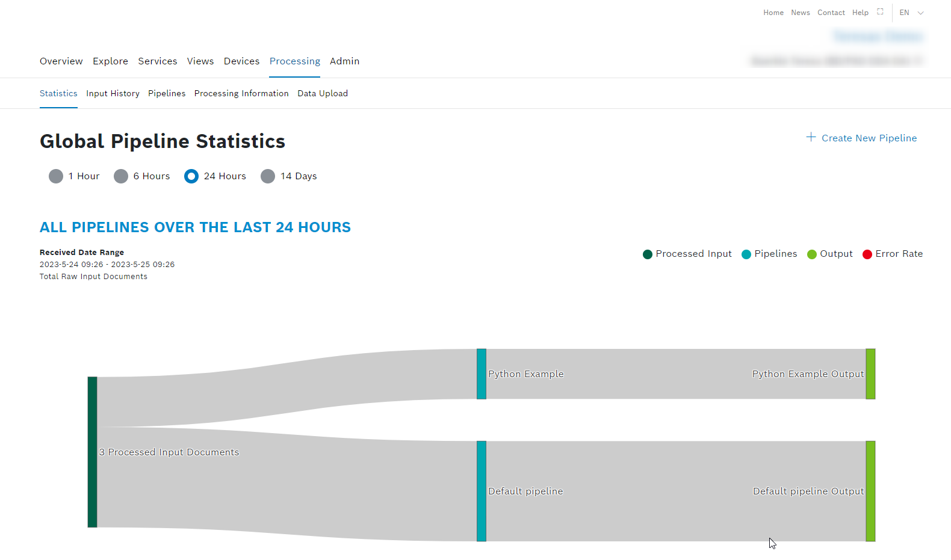
Task: Click the fullscreen icon beside Help
Action: coord(880,12)
